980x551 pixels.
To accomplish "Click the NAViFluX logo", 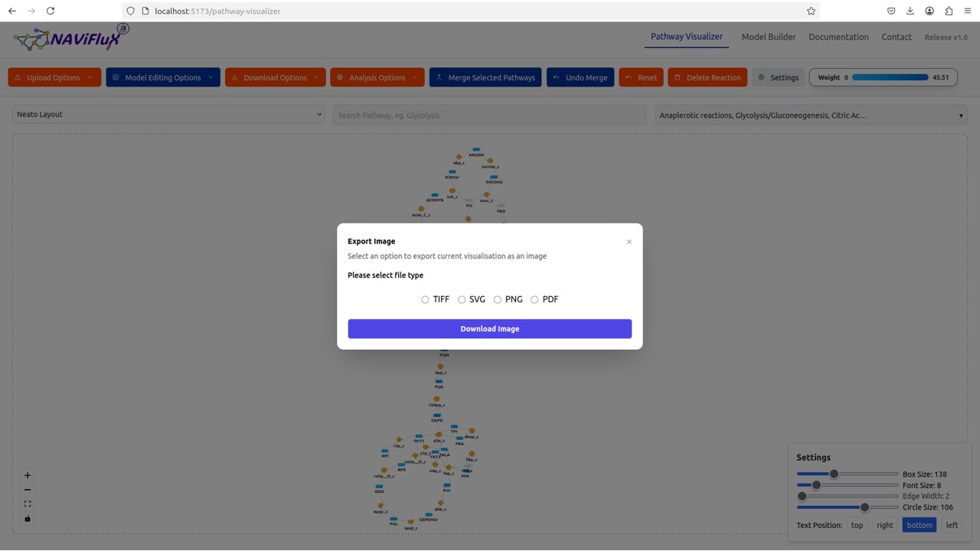I will pos(70,37).
